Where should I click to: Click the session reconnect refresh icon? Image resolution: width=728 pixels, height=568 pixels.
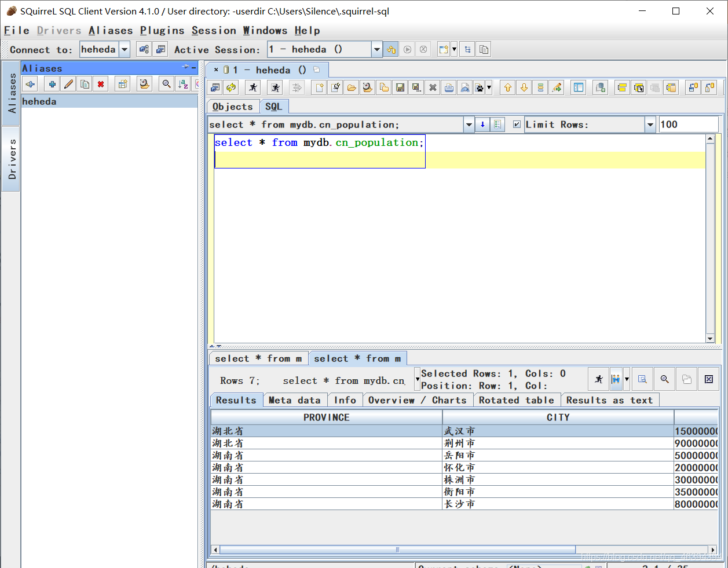click(231, 87)
